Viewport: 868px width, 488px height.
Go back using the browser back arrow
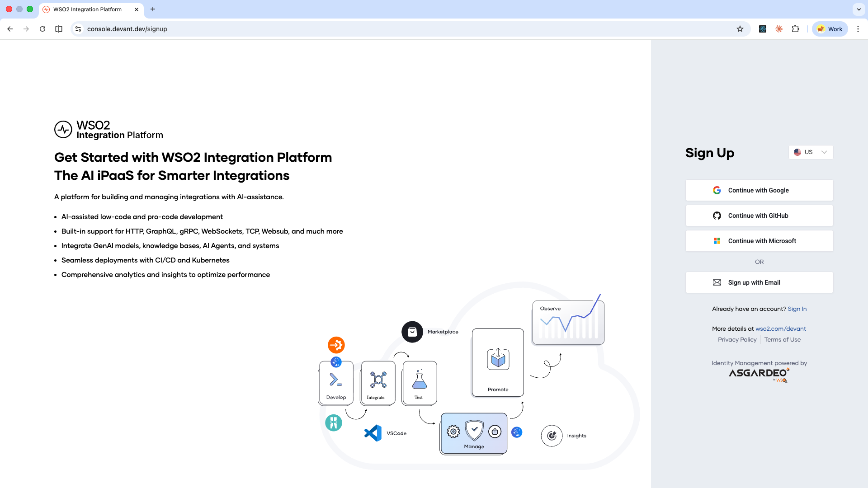coord(10,29)
